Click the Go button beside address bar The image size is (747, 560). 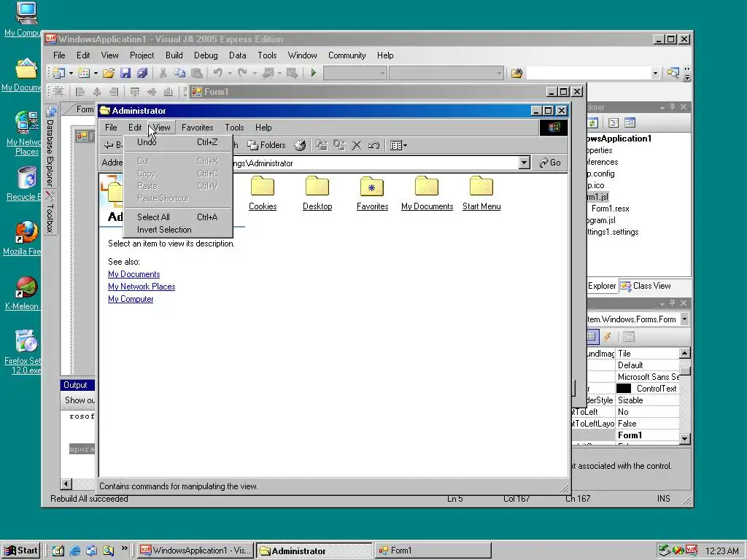pos(550,163)
